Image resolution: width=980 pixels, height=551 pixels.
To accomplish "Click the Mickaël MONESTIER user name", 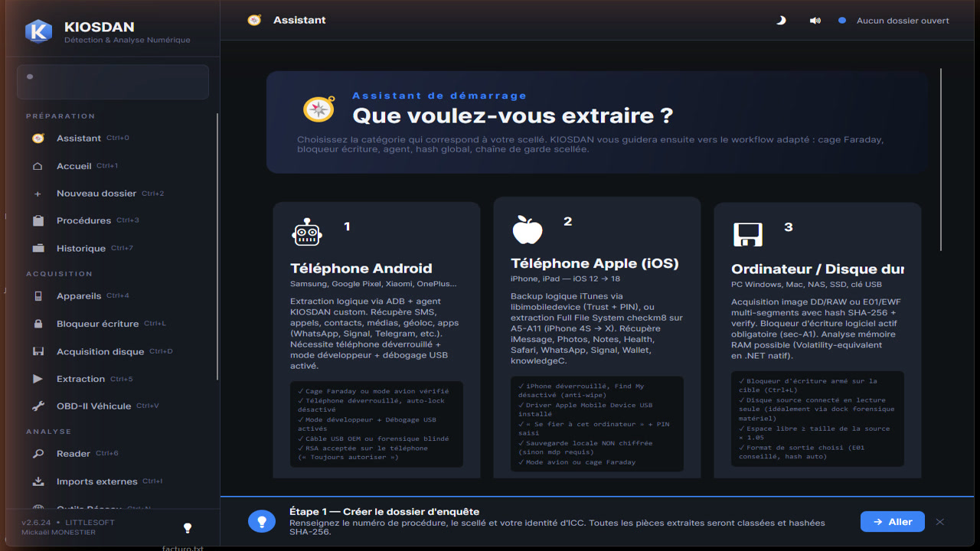I will 58,533.
